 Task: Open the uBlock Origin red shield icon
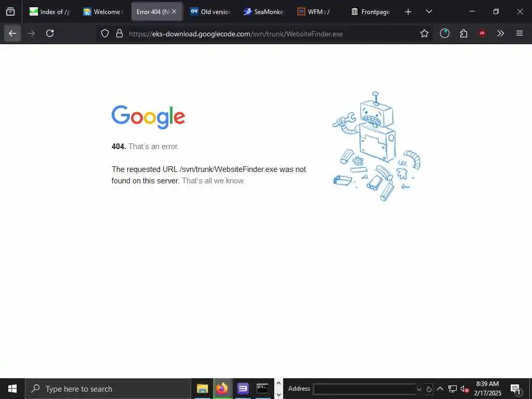click(x=482, y=33)
